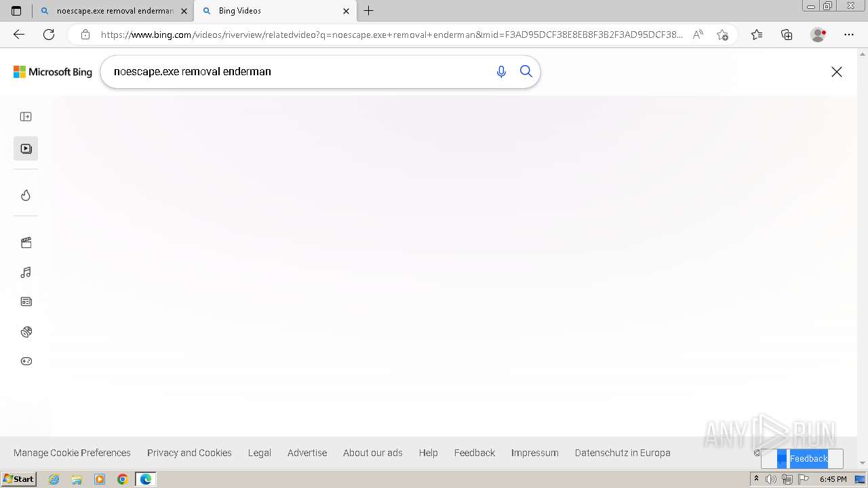Select the Videos sidebar icon
This screenshot has height=488, width=868.
pos(26,148)
